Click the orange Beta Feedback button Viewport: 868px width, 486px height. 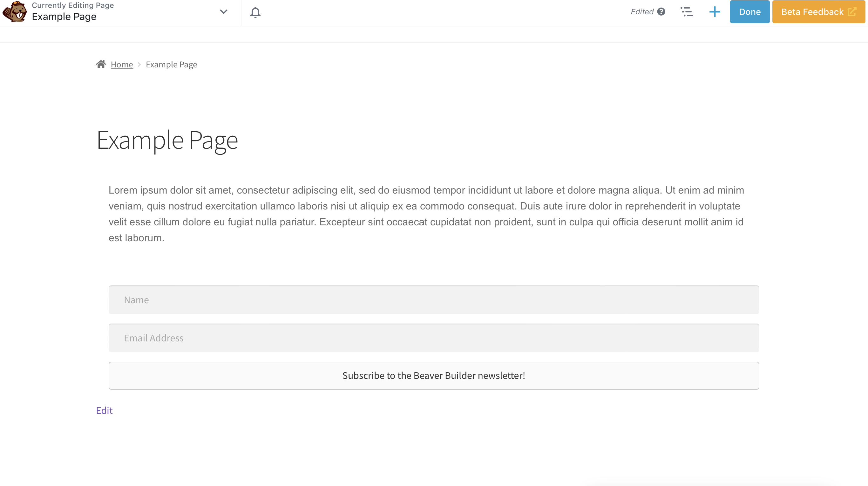[x=812, y=12]
